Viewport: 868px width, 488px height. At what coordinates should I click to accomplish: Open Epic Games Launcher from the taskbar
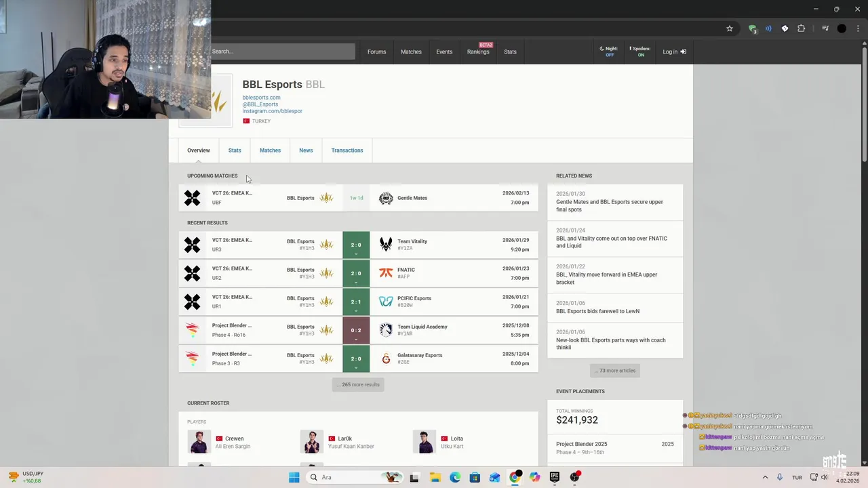[x=555, y=477]
